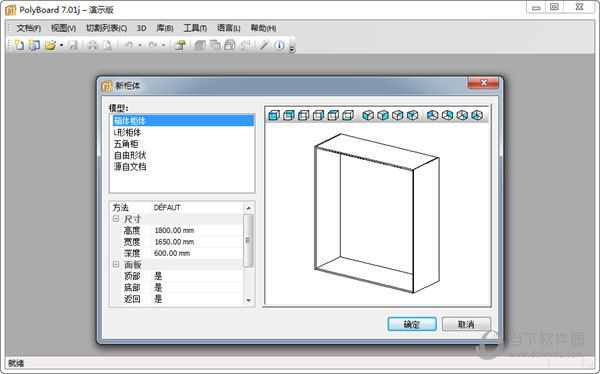Click the 深度 value 600.00 mm
The width and height of the screenshot is (600, 374).
click(172, 253)
